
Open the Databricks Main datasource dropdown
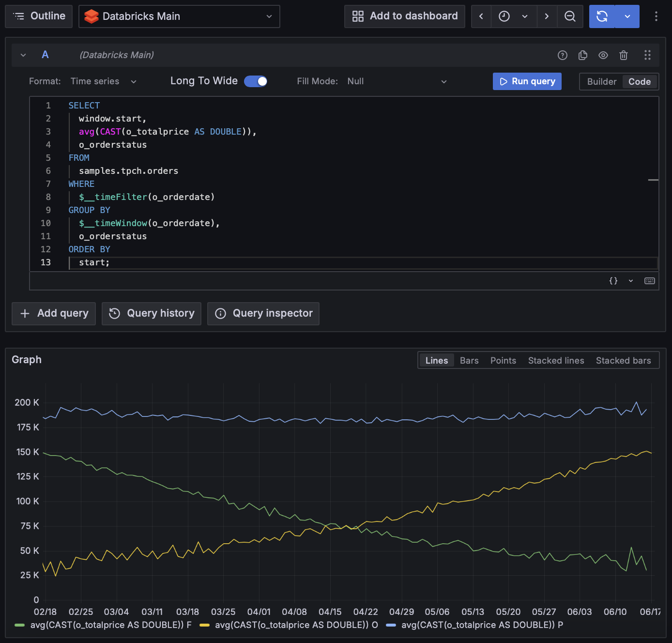click(179, 16)
